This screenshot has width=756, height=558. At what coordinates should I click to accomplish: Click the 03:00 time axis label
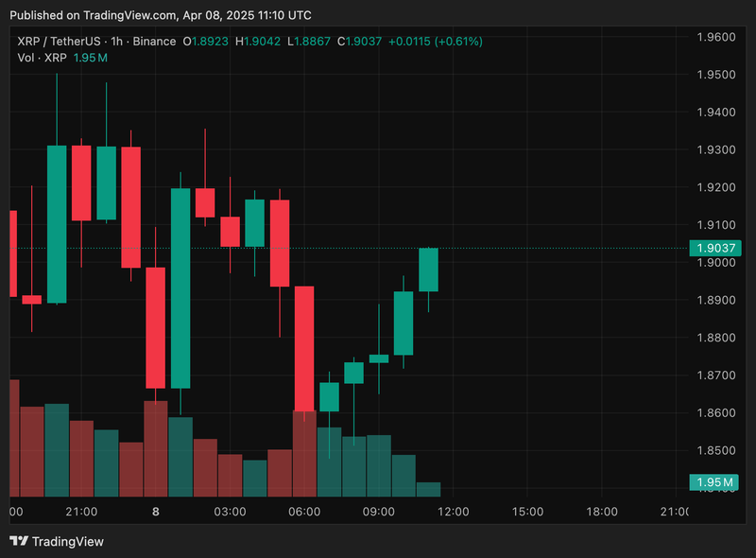tap(230, 512)
